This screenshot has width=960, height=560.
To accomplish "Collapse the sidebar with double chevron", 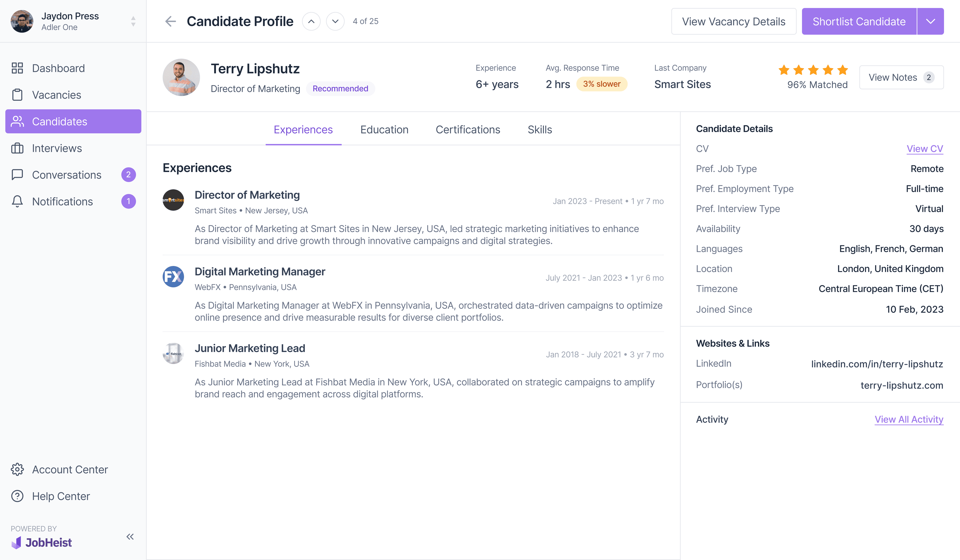I will [x=130, y=536].
